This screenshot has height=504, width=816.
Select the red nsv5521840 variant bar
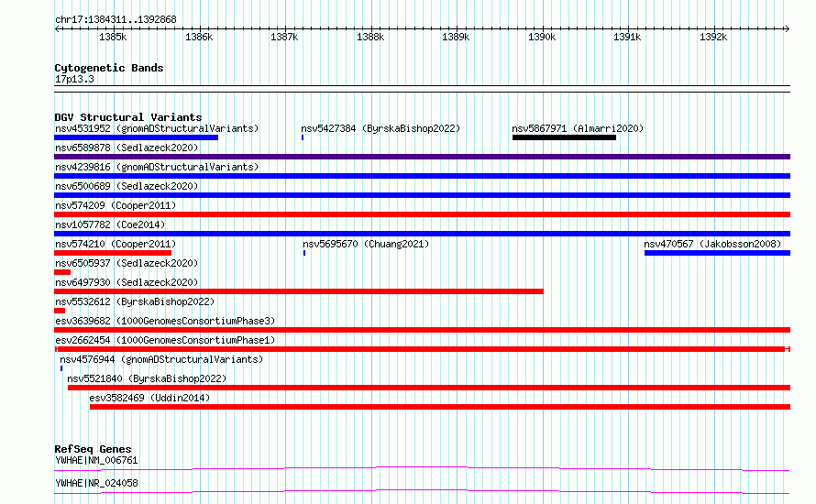[429, 388]
